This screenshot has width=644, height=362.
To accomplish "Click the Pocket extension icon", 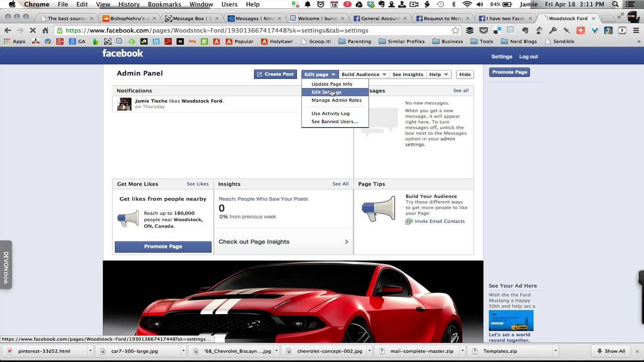I will 484,30.
